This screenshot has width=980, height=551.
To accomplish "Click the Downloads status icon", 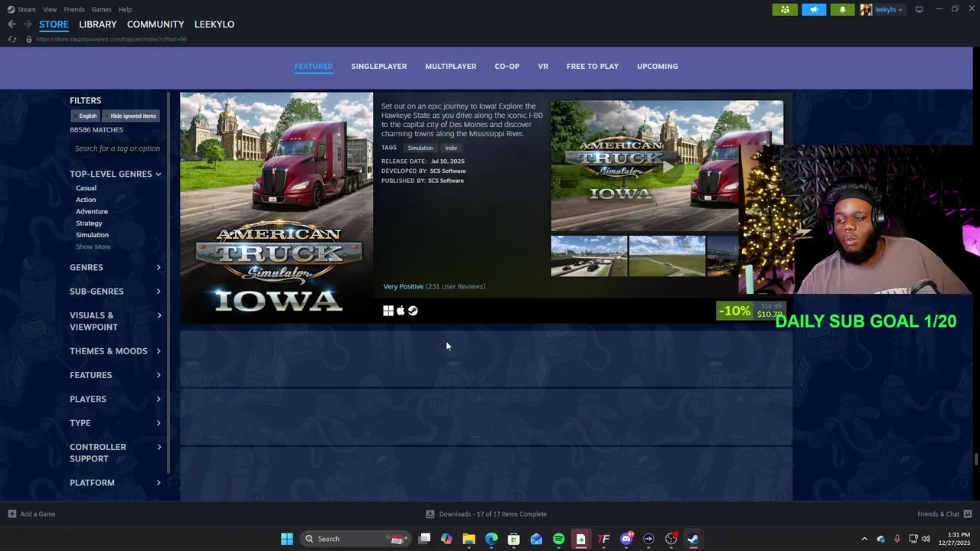I will click(430, 514).
